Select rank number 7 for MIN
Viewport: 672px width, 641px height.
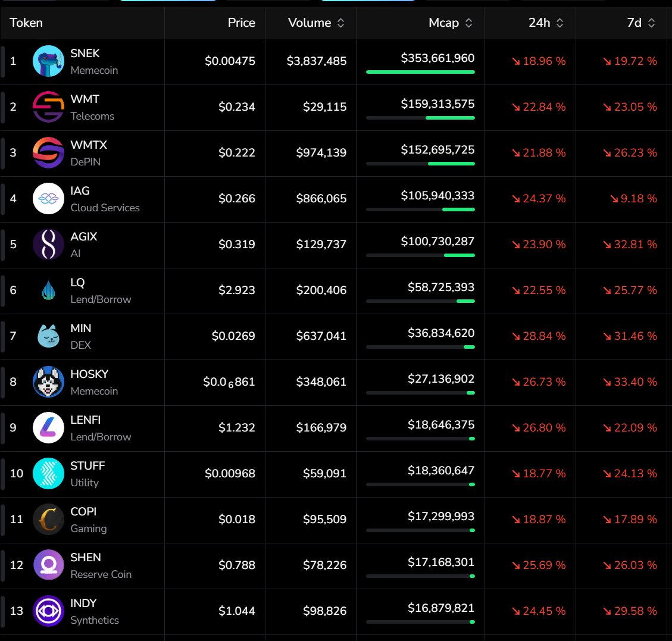pos(13,336)
